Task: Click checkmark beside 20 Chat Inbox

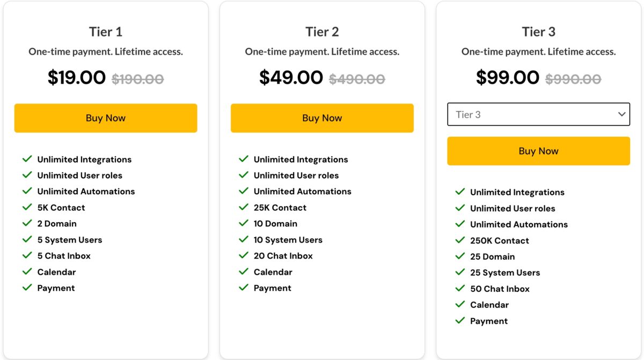Action: click(244, 255)
